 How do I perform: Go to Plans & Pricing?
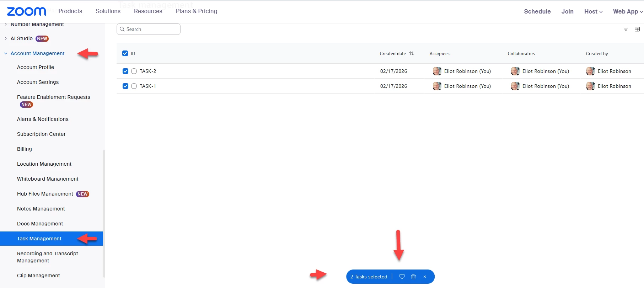click(x=197, y=11)
